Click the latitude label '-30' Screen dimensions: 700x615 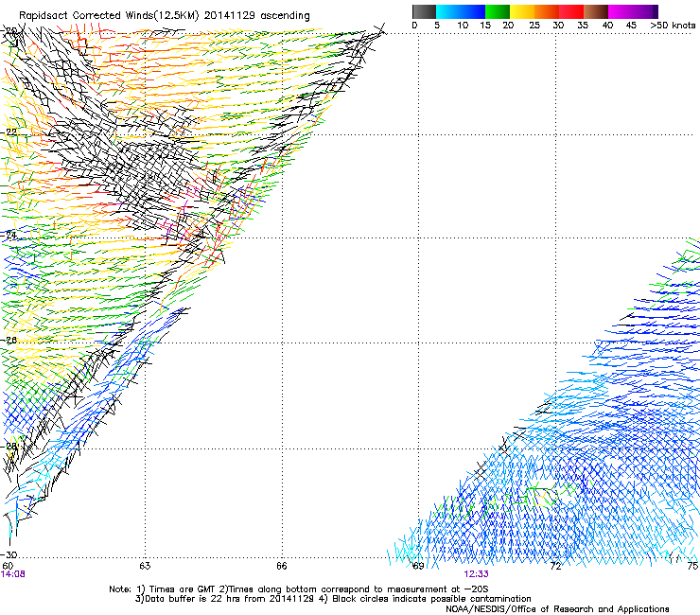pos(9,554)
